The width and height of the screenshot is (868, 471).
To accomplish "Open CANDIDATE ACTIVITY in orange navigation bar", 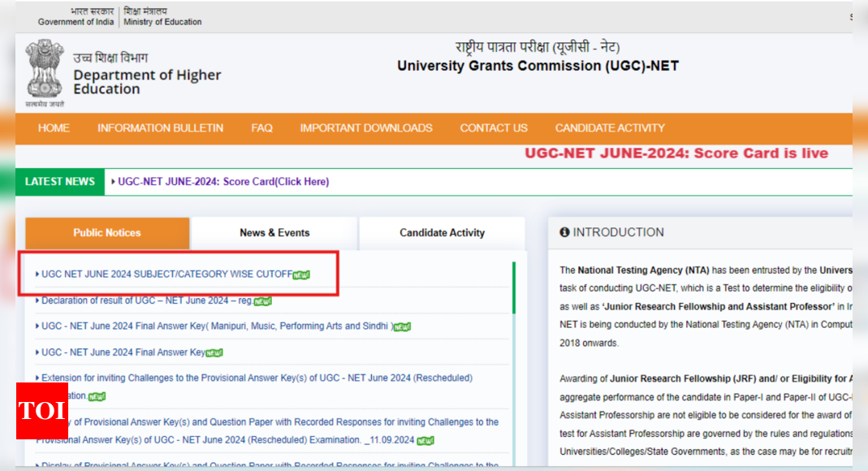I will pos(610,128).
